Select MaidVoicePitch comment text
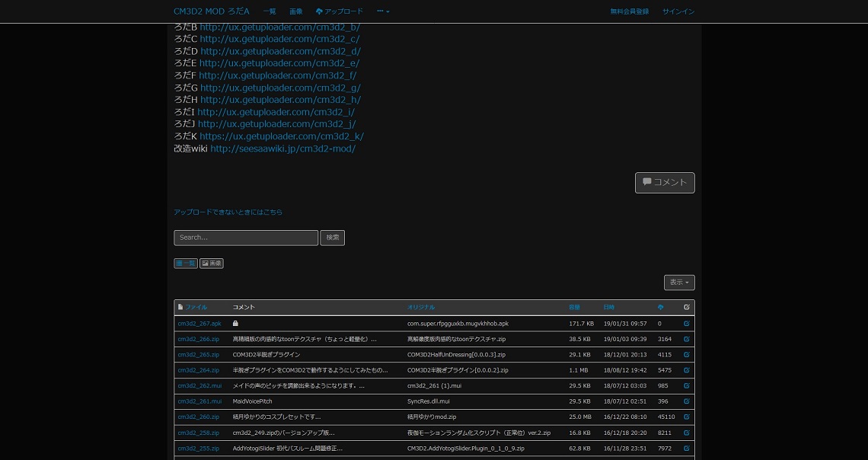868x460 pixels. point(253,401)
